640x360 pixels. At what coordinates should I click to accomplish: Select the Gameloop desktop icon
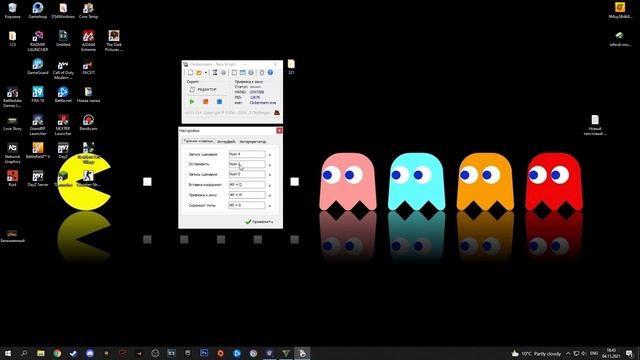pos(38,11)
